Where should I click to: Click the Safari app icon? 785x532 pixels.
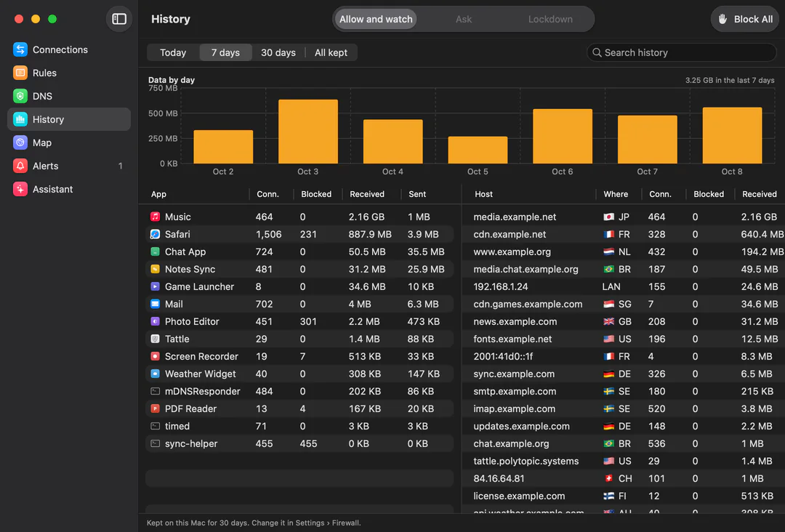pyautogui.click(x=156, y=234)
